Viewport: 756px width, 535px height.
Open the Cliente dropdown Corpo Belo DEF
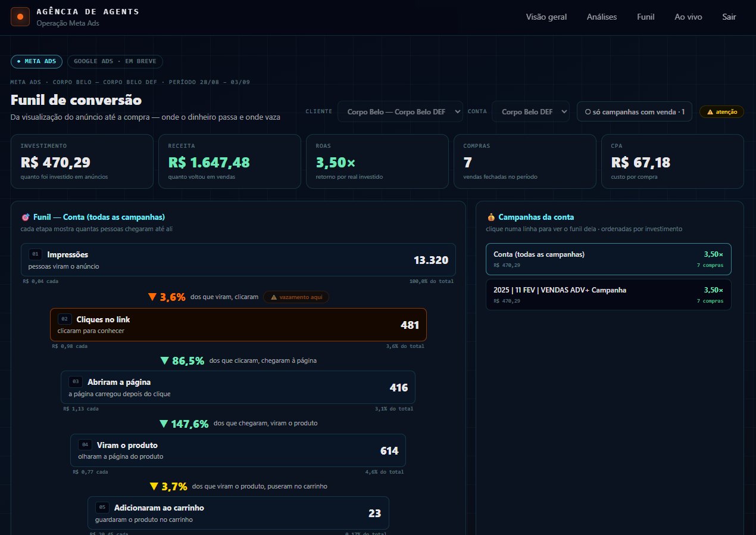400,111
